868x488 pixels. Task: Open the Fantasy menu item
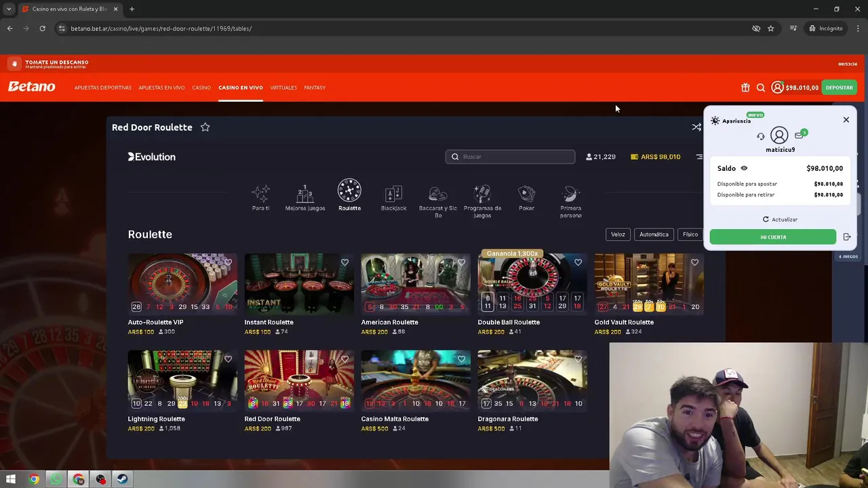click(x=315, y=87)
